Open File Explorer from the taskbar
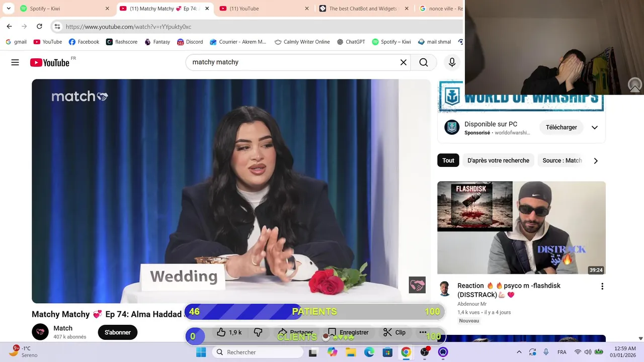This screenshot has height=362, width=644. click(350, 352)
